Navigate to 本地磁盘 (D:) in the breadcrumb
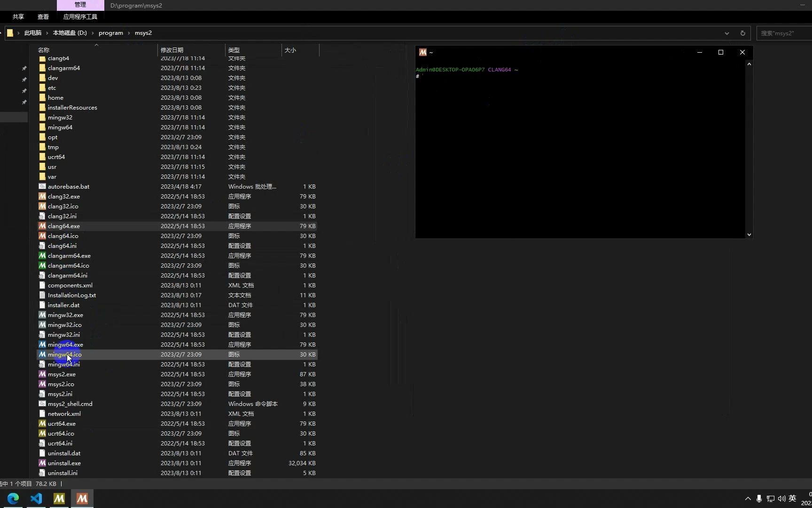Viewport: 812px width, 508px height. (70, 33)
